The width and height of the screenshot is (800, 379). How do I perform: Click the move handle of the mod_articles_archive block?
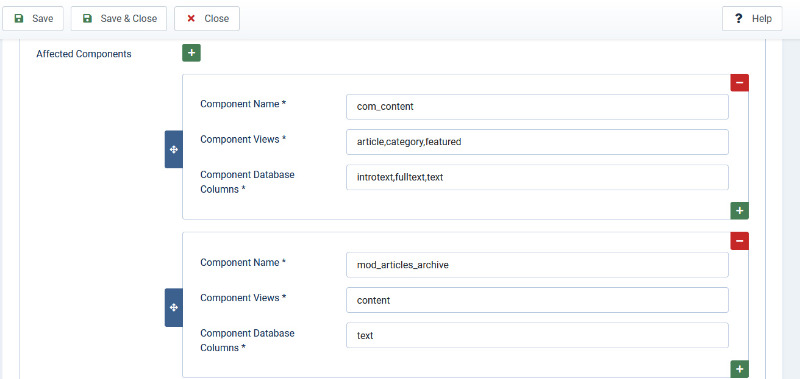coord(173,308)
